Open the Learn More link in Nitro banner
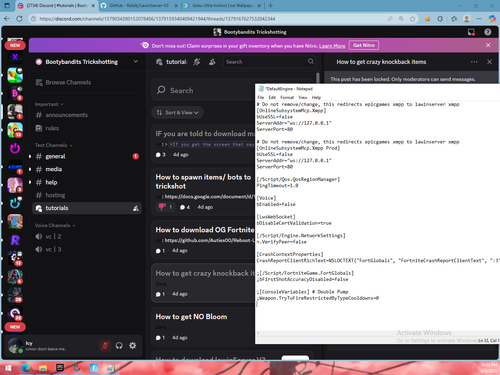 332,46
